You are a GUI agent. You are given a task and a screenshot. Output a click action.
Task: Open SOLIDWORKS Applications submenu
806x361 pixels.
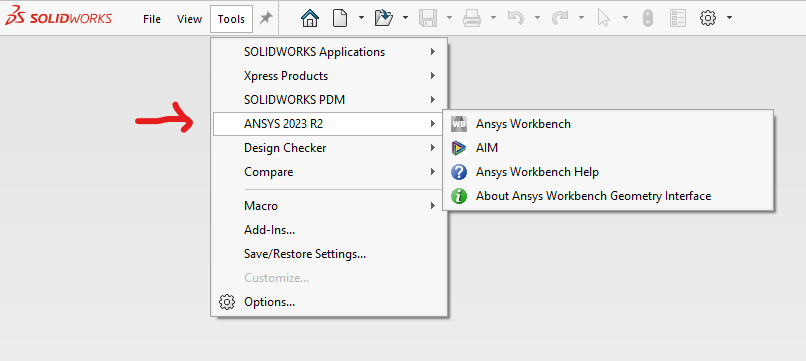[x=329, y=52]
